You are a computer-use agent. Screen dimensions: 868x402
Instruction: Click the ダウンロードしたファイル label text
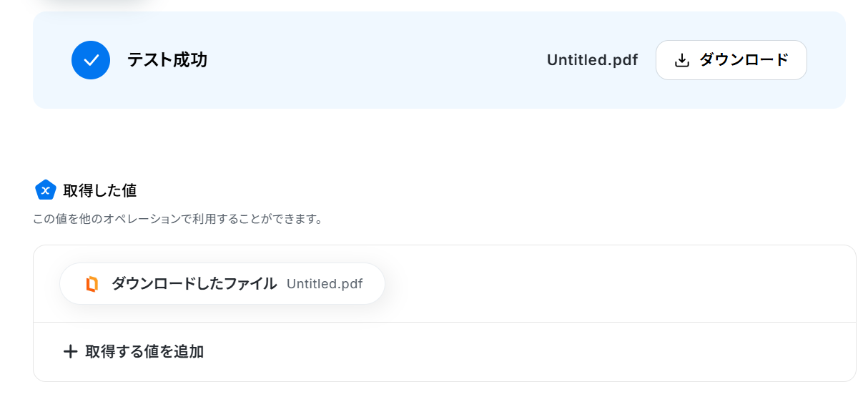click(x=194, y=284)
